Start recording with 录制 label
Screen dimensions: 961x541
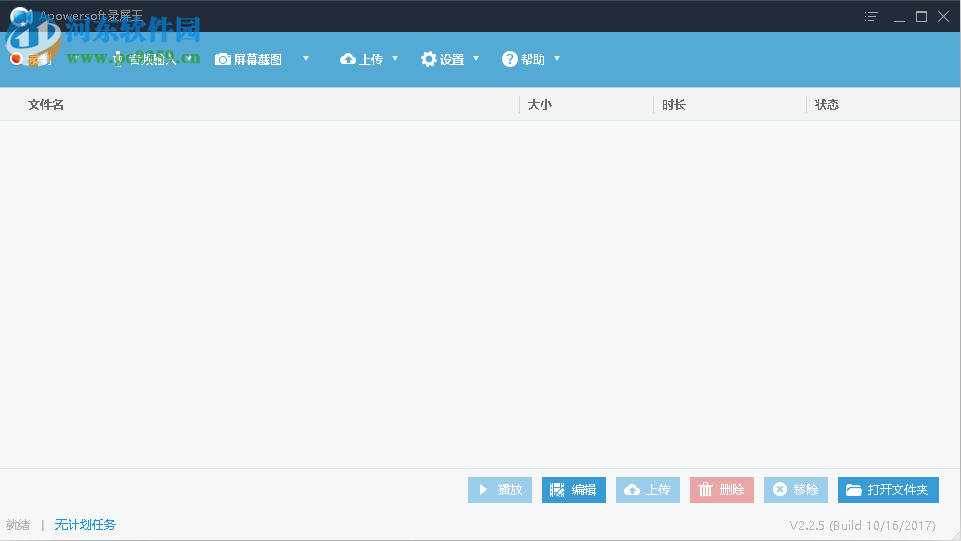click(x=39, y=59)
